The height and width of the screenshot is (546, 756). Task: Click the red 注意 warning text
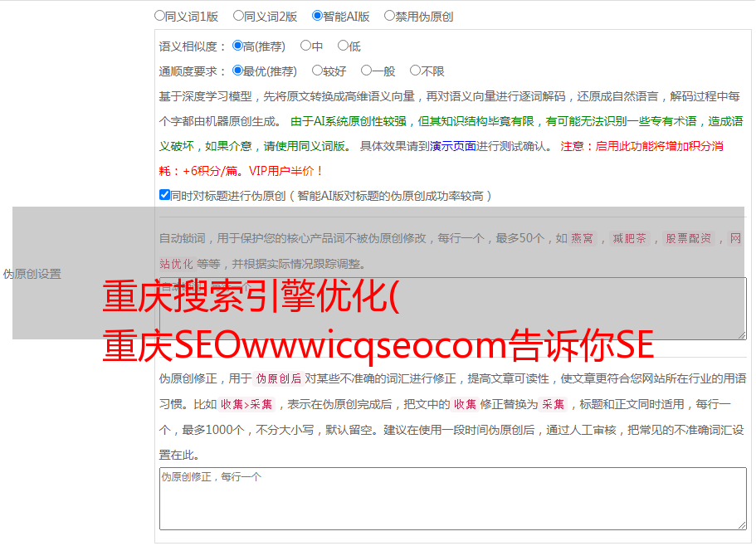(441, 158)
